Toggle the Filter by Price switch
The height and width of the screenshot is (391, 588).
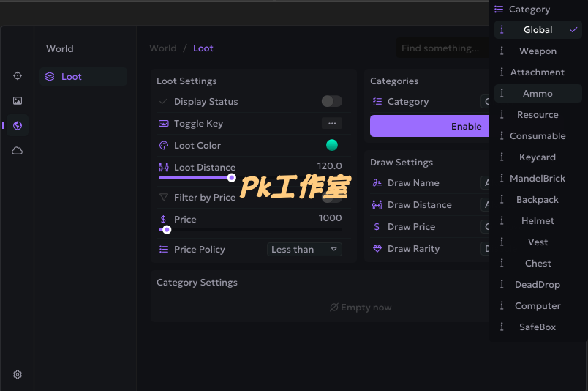[x=331, y=198]
